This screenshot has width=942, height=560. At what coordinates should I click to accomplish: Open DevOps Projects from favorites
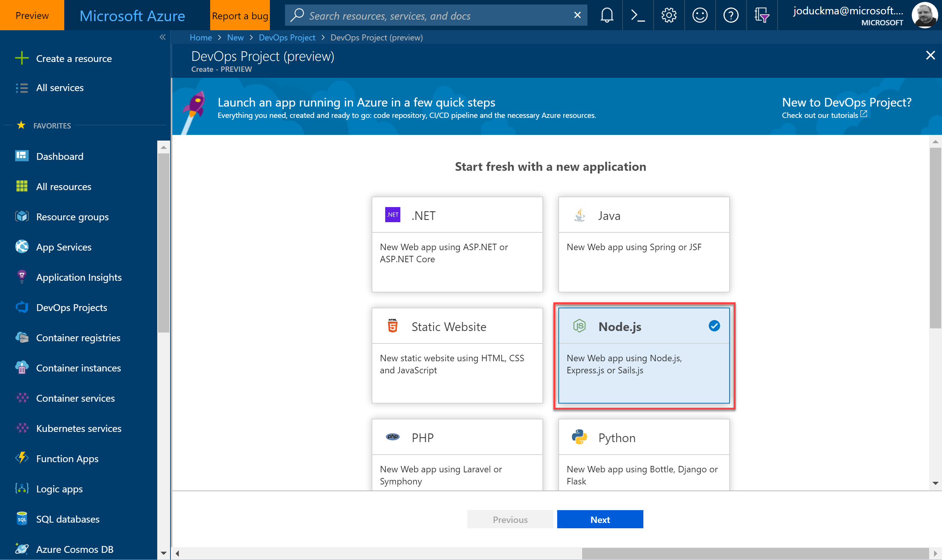click(71, 307)
